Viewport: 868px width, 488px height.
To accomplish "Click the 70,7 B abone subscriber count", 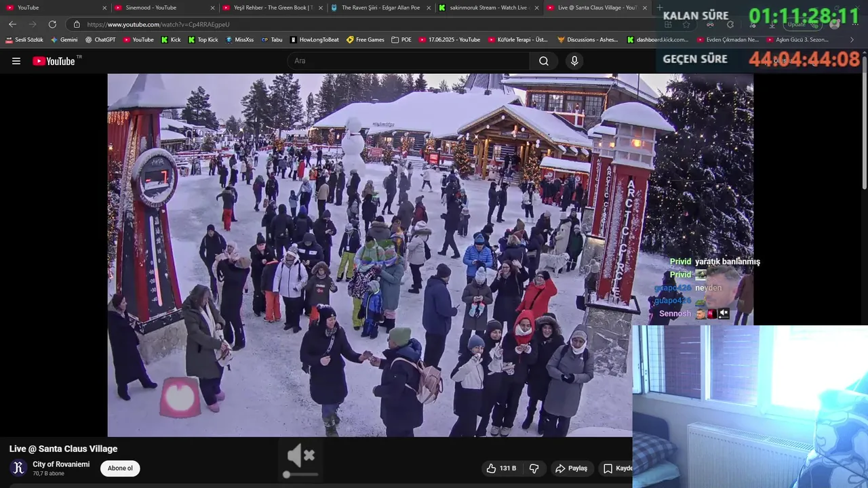I will click(x=48, y=474).
